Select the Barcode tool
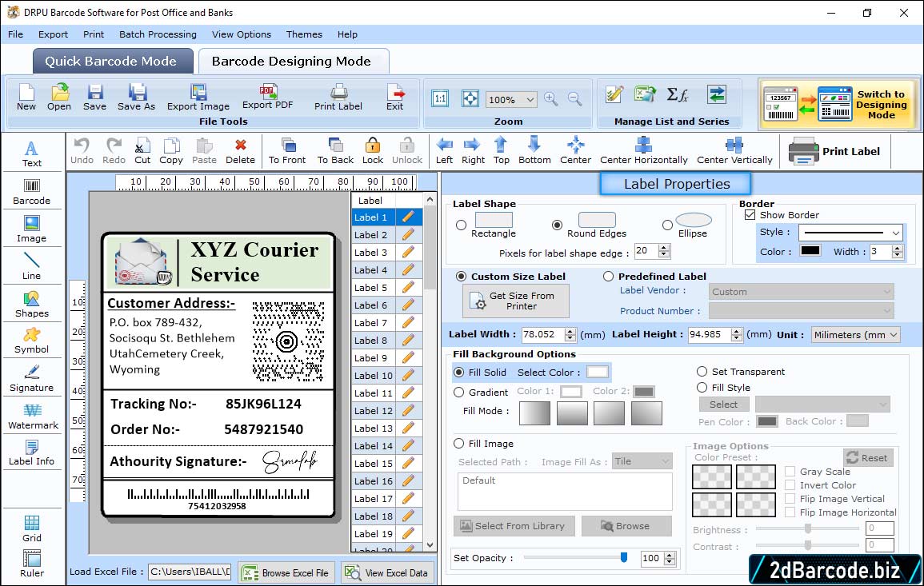The height and width of the screenshot is (586, 924). [32, 192]
